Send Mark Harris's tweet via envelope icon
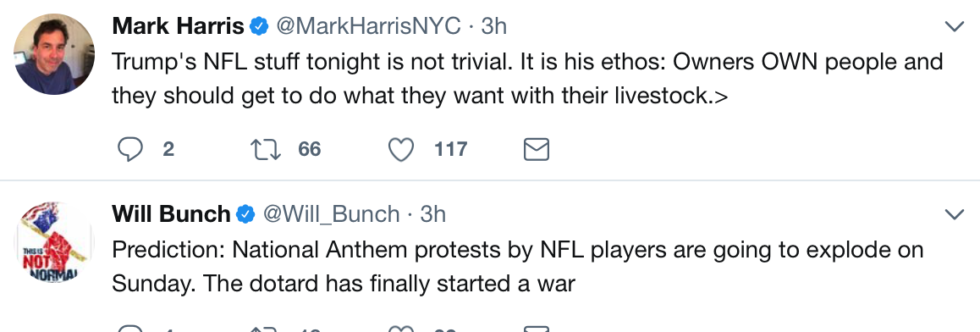Screen dimensions: 980x332 [x=536, y=149]
